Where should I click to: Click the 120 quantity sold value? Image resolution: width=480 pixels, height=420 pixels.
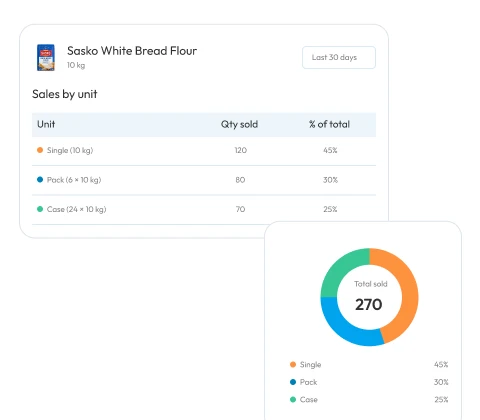tap(240, 150)
